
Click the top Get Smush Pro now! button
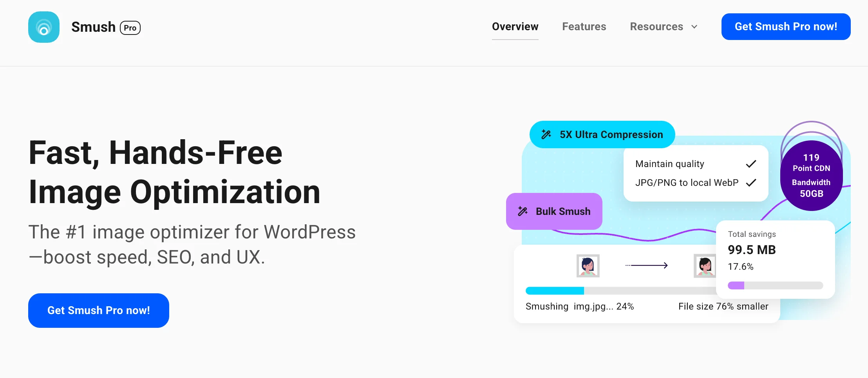[786, 26]
